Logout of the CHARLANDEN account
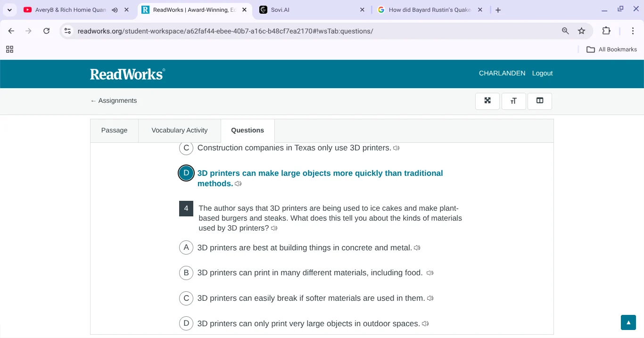 [x=542, y=73]
